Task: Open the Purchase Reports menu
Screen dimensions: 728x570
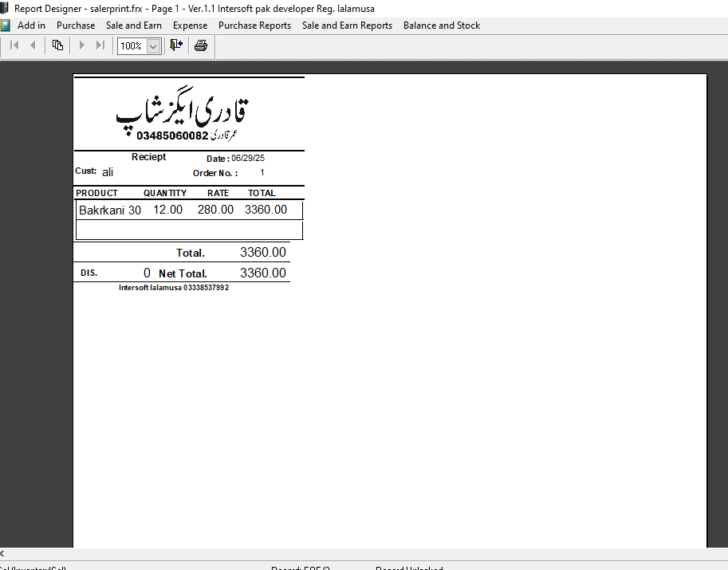Action: [254, 25]
